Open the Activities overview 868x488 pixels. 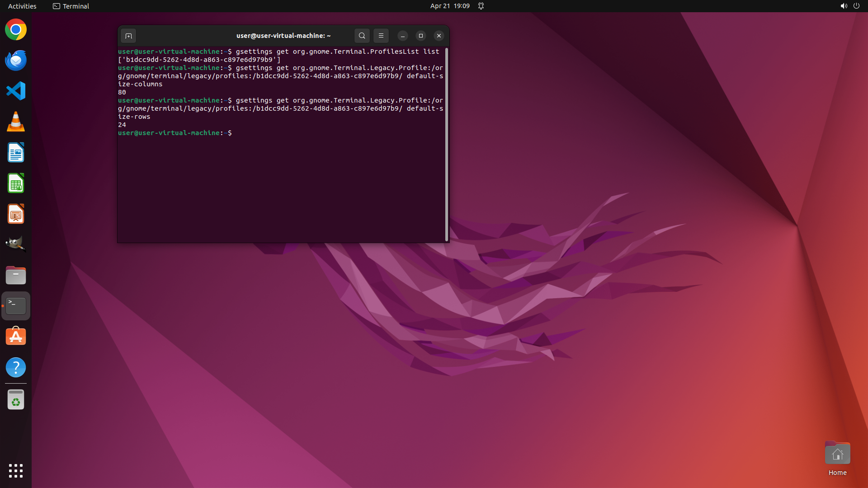tap(22, 6)
